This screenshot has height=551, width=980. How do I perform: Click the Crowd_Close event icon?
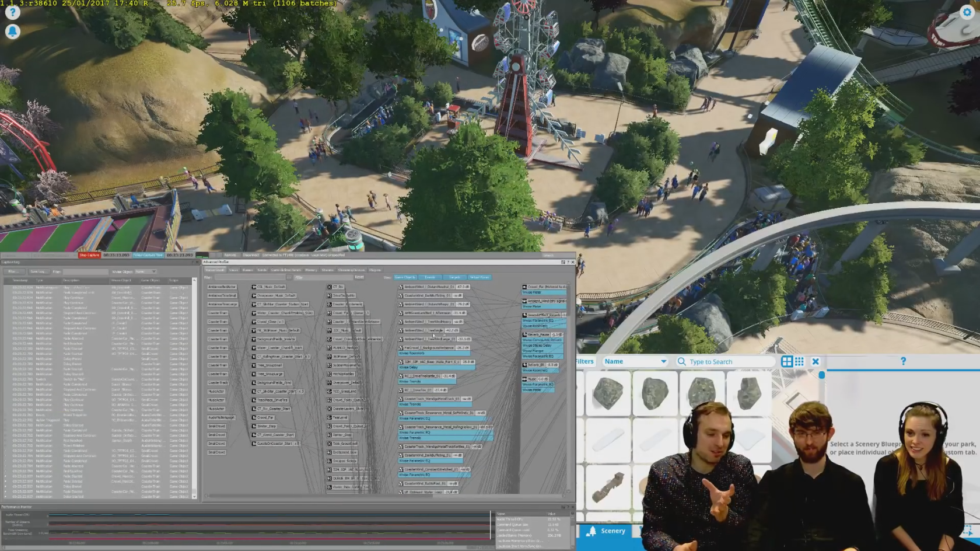coord(254,322)
